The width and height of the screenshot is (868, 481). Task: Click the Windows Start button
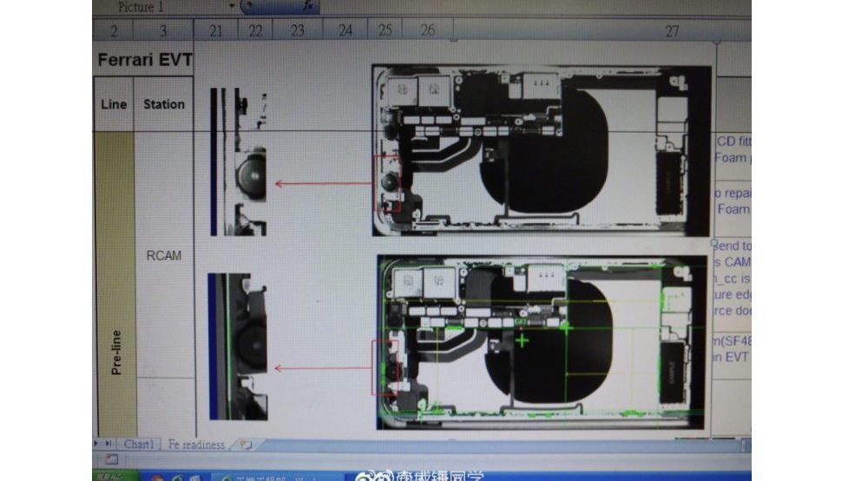pyautogui.click(x=115, y=476)
